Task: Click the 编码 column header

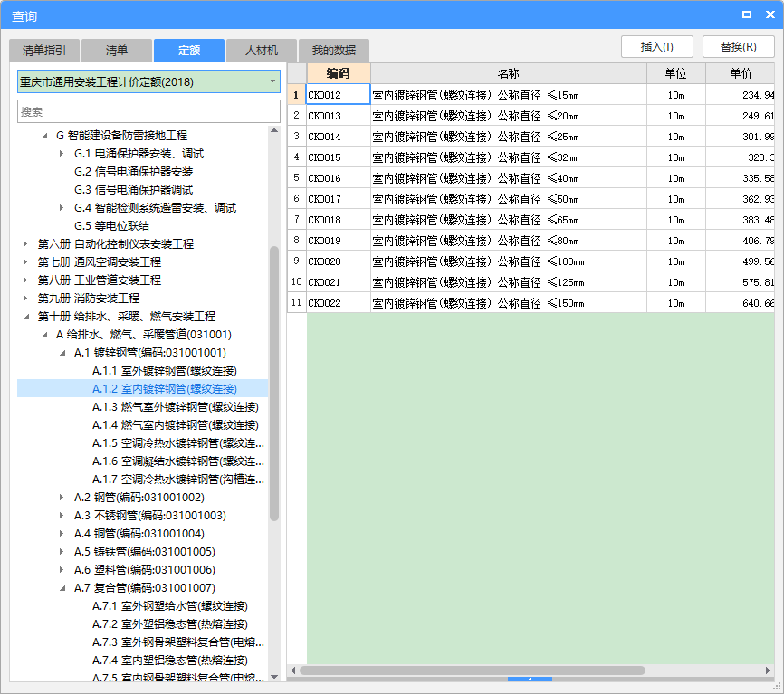Action: (x=338, y=73)
